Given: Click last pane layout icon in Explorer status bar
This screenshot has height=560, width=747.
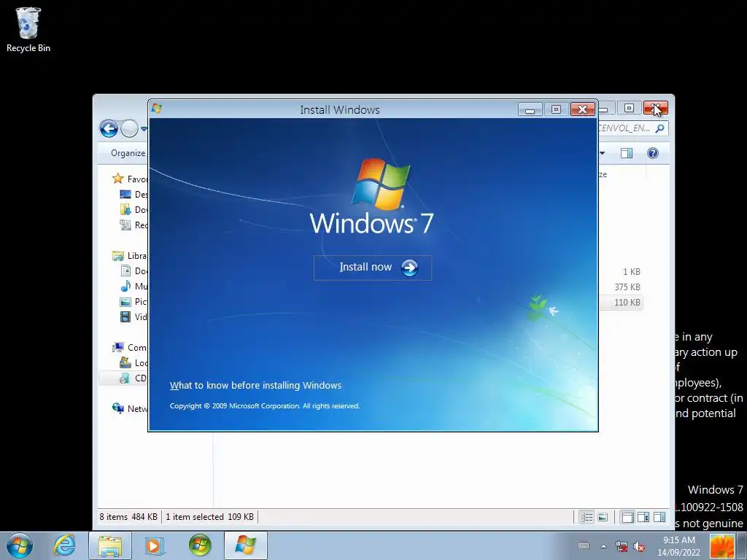Looking at the screenshot, I should click(659, 517).
